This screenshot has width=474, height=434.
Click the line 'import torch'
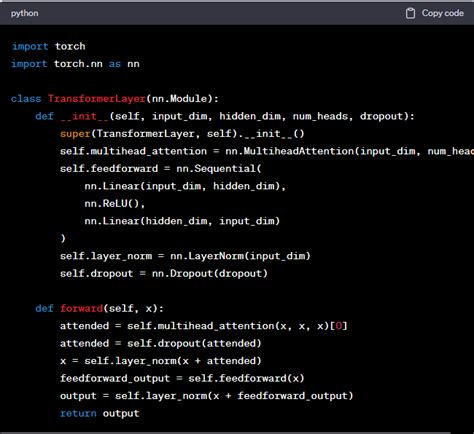49,46
